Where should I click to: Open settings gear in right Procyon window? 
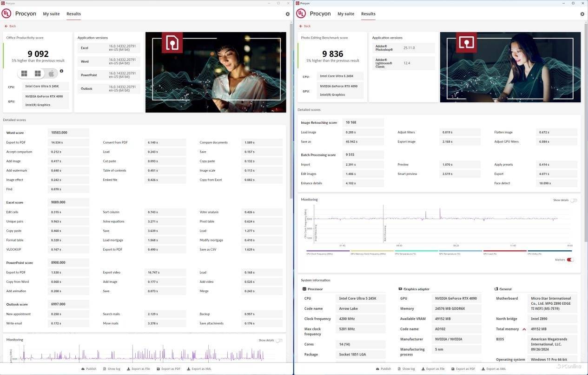[582, 14]
